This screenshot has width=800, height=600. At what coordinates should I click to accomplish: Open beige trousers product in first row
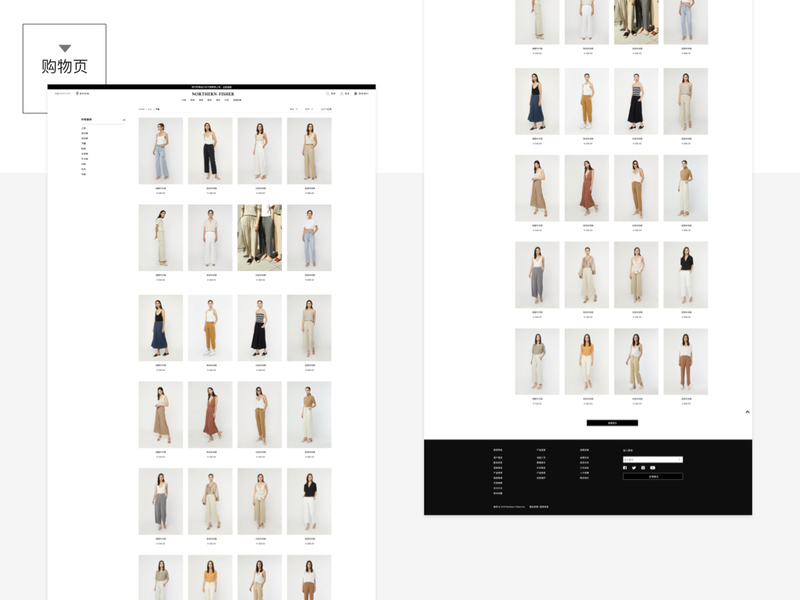coord(309,151)
